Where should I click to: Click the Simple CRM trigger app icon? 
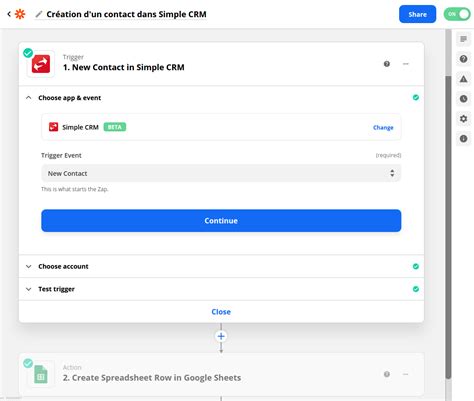pyautogui.click(x=41, y=64)
